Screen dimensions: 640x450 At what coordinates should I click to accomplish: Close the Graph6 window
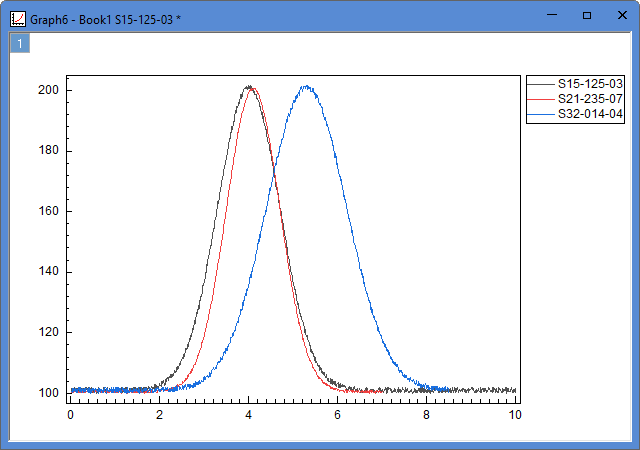(622, 15)
